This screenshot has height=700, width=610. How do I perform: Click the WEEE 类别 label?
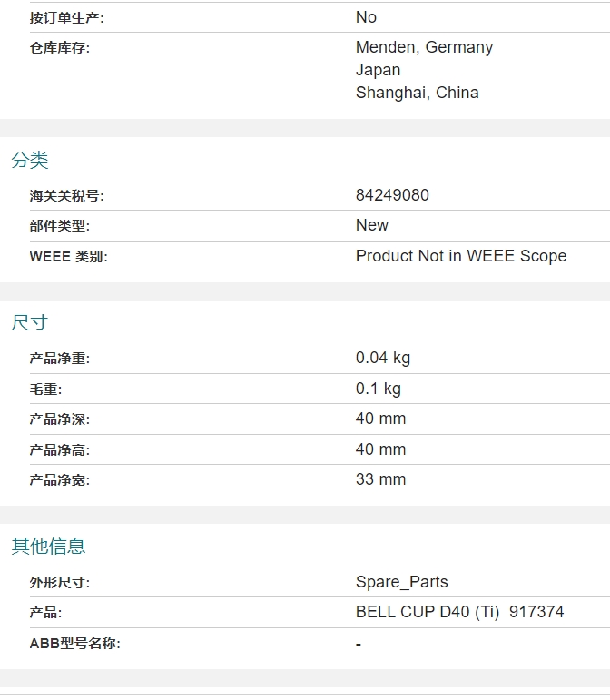coord(68,257)
